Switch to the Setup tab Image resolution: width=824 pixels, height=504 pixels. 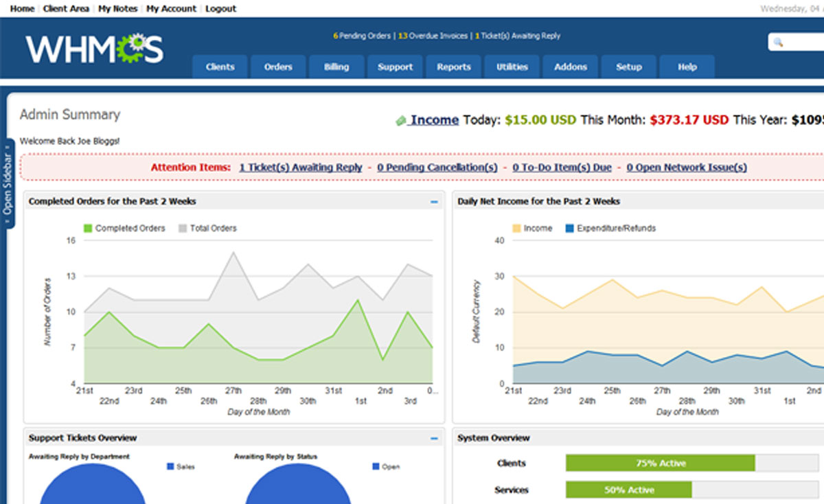629,67
